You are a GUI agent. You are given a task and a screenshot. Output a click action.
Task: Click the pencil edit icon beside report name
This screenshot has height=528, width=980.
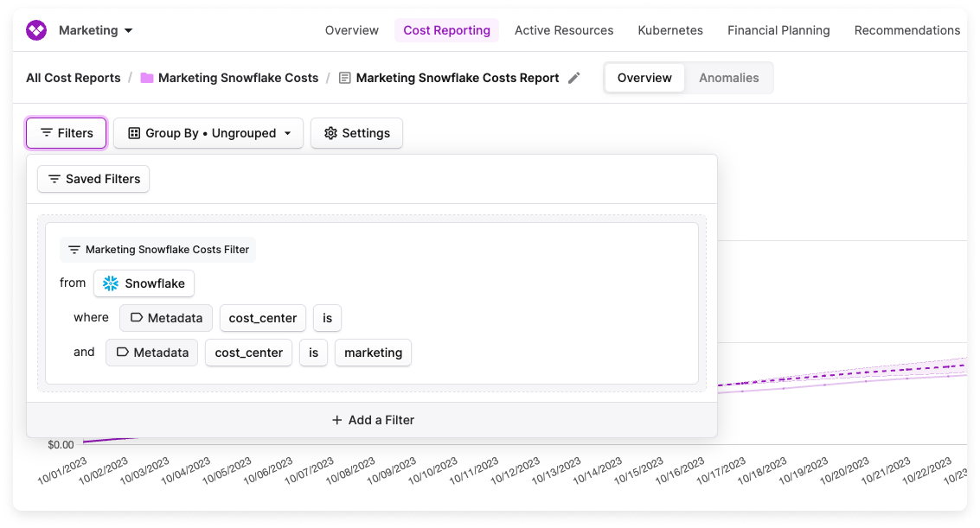574,78
